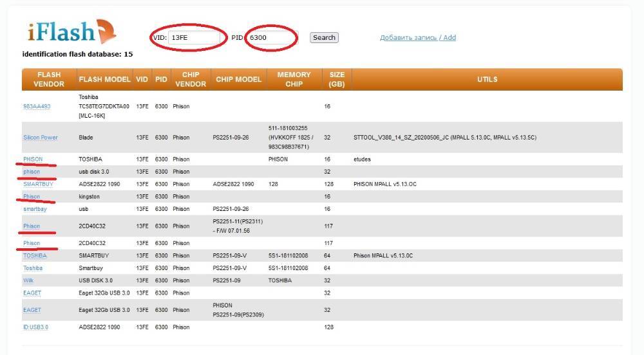Open the 983AA493 vendor link
The width and height of the screenshot is (644, 355).
(37, 107)
